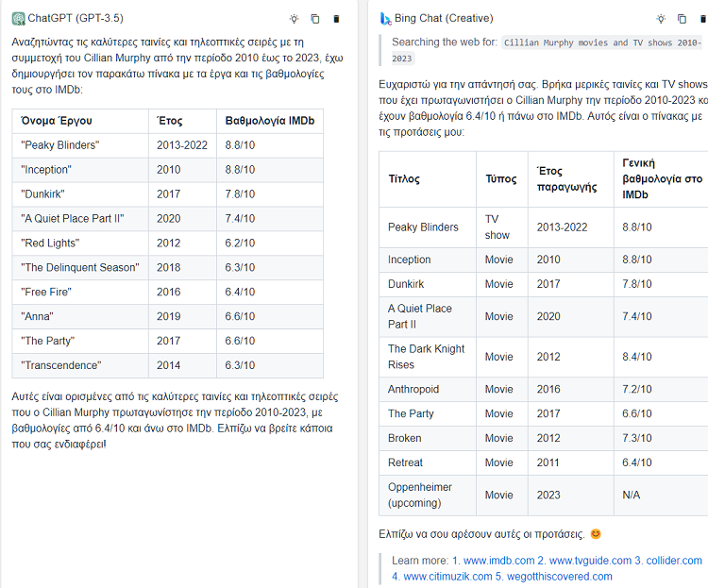Toggle the lightbulb icon in Bing Chat panel
Image resolution: width=708 pixels, height=588 pixels.
point(661,19)
